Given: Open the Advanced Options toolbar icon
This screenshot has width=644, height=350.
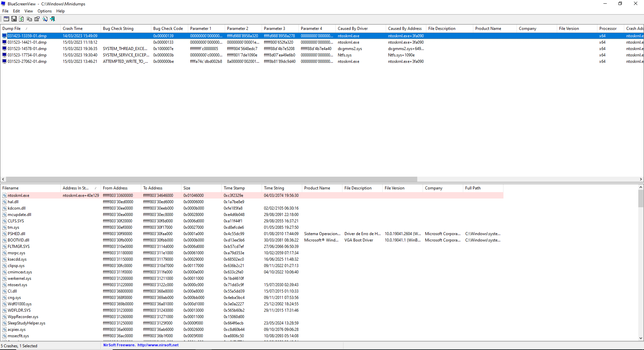Looking at the screenshot, I should (x=6, y=19).
